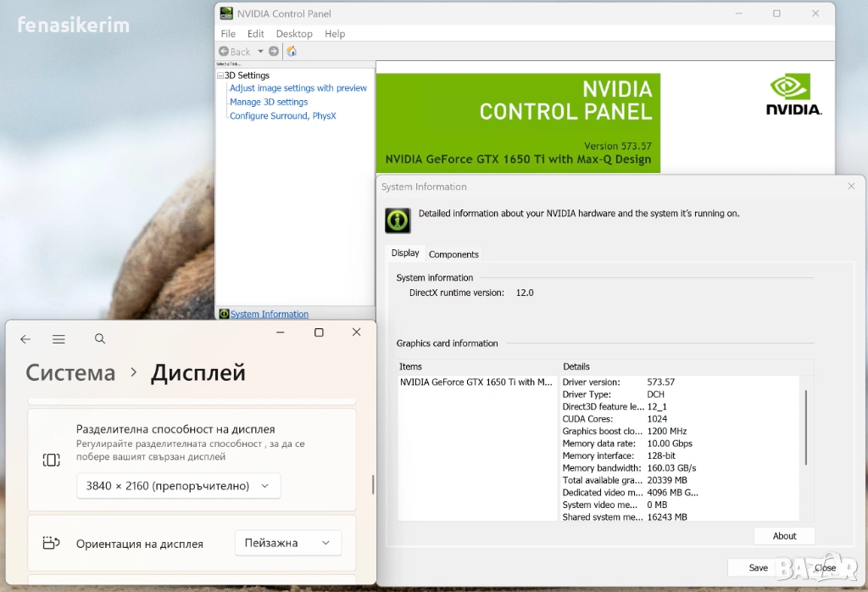Click the System Information dialog info icon
868x592 pixels.
tap(398, 220)
